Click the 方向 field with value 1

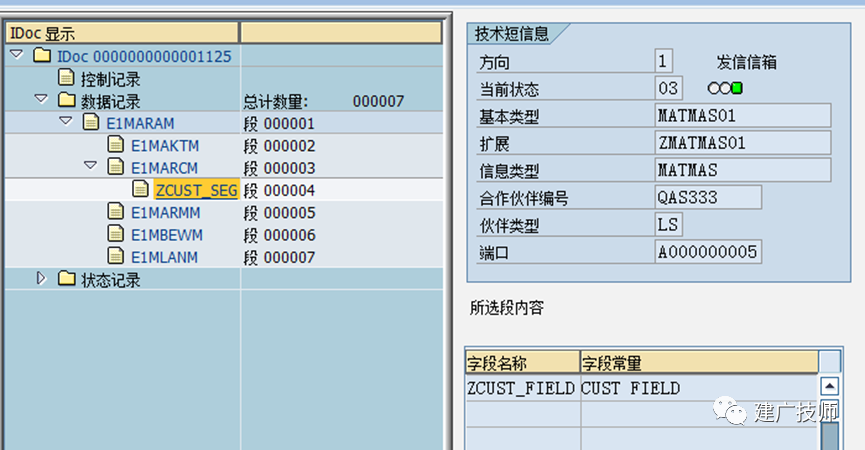664,61
